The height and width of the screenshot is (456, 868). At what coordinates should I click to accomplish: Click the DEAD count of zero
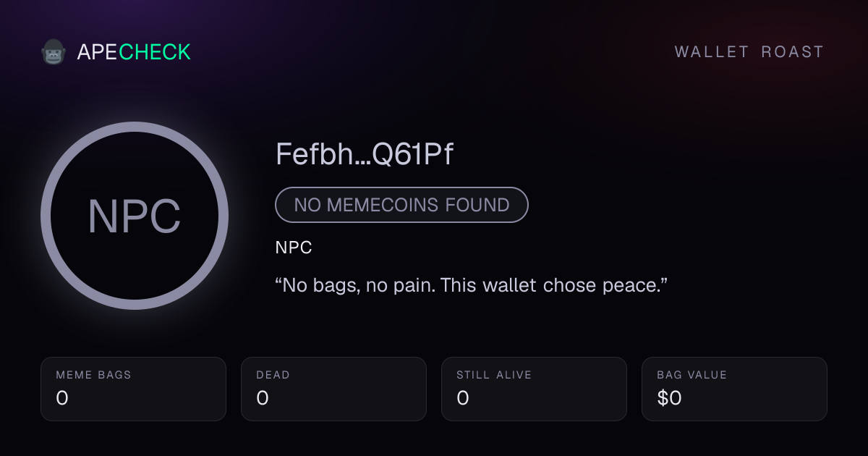[263, 398]
